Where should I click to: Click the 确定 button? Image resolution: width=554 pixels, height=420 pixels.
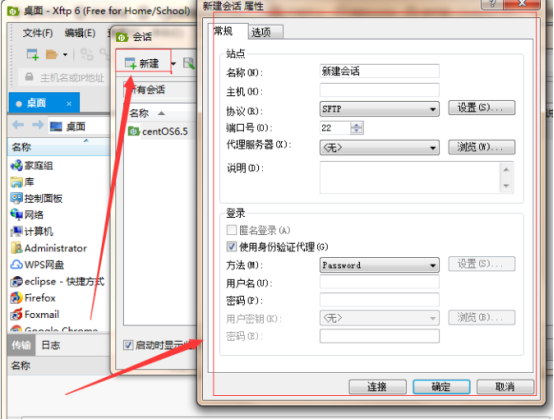tap(441, 387)
